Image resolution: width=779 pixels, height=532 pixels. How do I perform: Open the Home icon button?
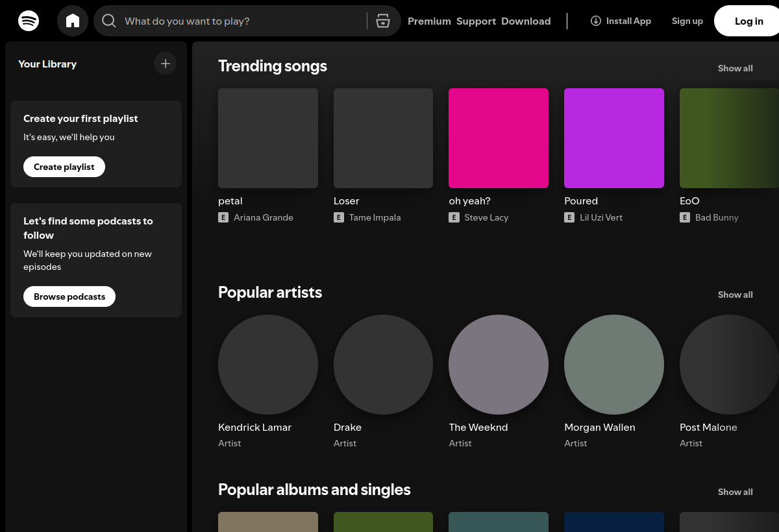73,21
